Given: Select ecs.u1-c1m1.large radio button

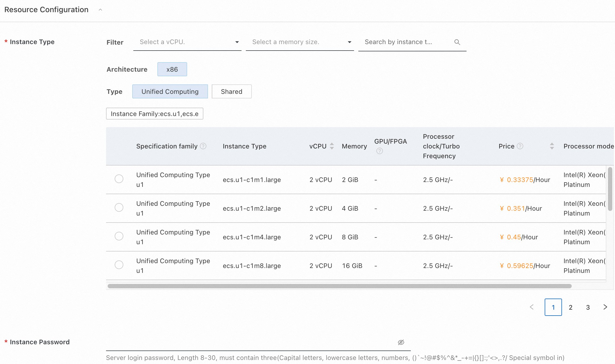Looking at the screenshot, I should click(119, 179).
